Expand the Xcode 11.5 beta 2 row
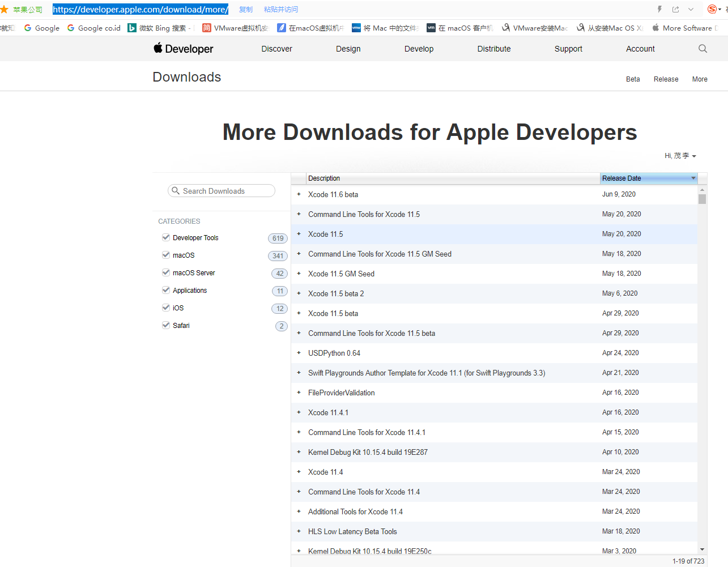This screenshot has height=567, width=728. pos(299,293)
